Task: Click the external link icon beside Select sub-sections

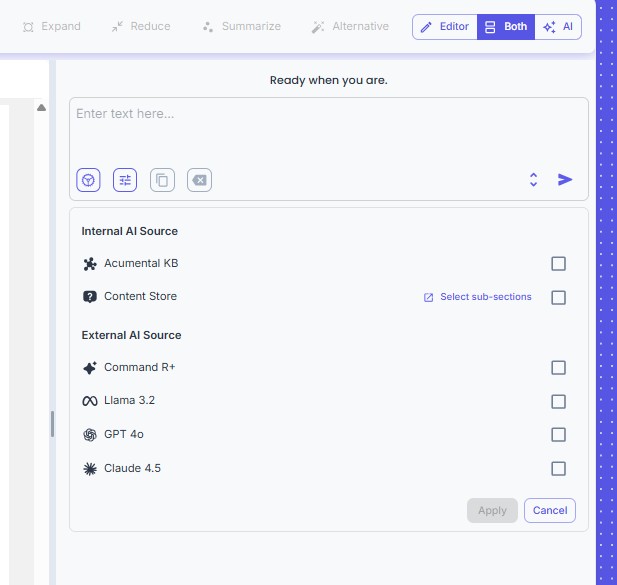Action: 429,297
